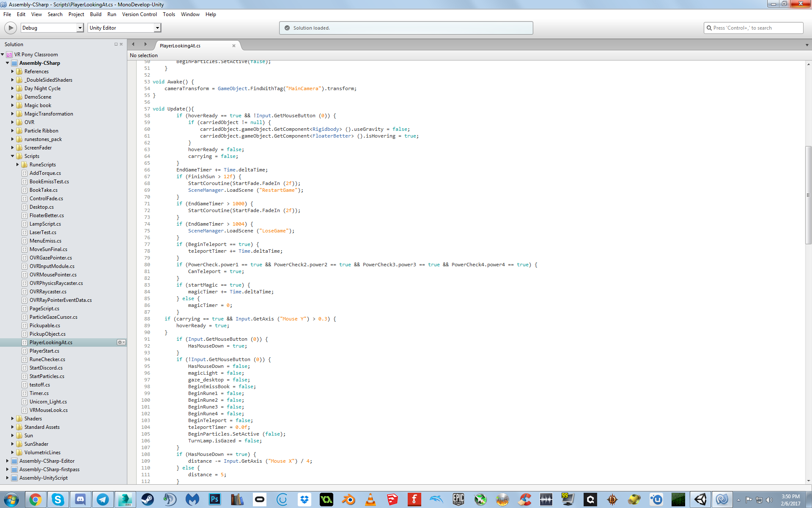Open the Debug configuration dropdown

[x=80, y=28]
